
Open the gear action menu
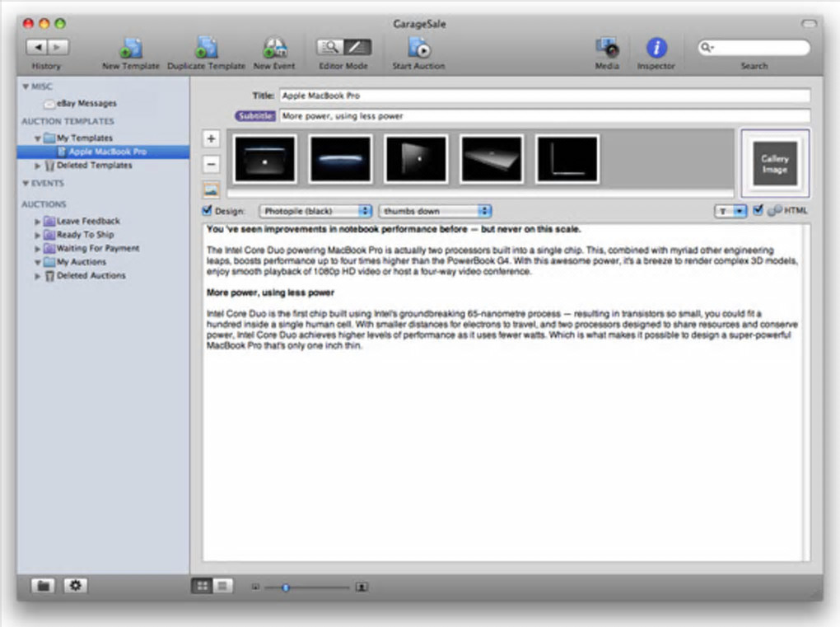[x=76, y=586]
